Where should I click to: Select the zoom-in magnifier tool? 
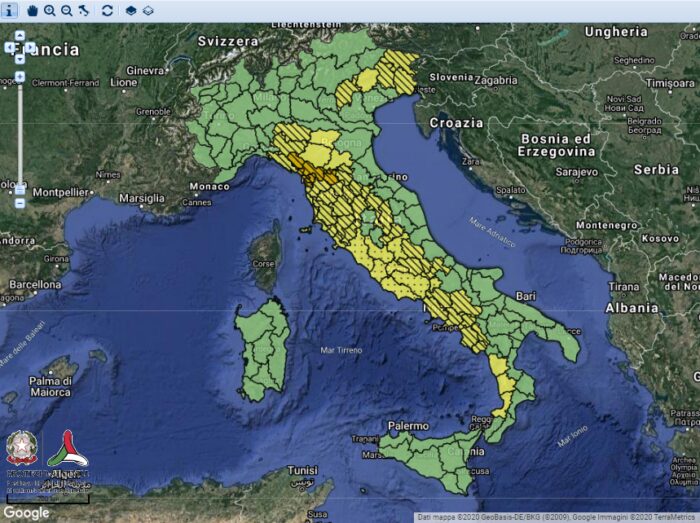pos(50,10)
